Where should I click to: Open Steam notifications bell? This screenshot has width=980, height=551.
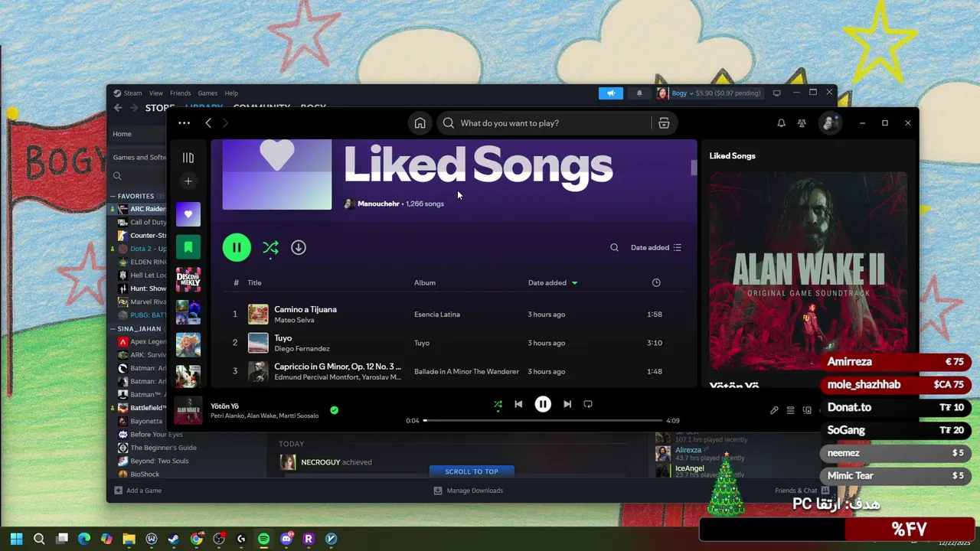(639, 93)
